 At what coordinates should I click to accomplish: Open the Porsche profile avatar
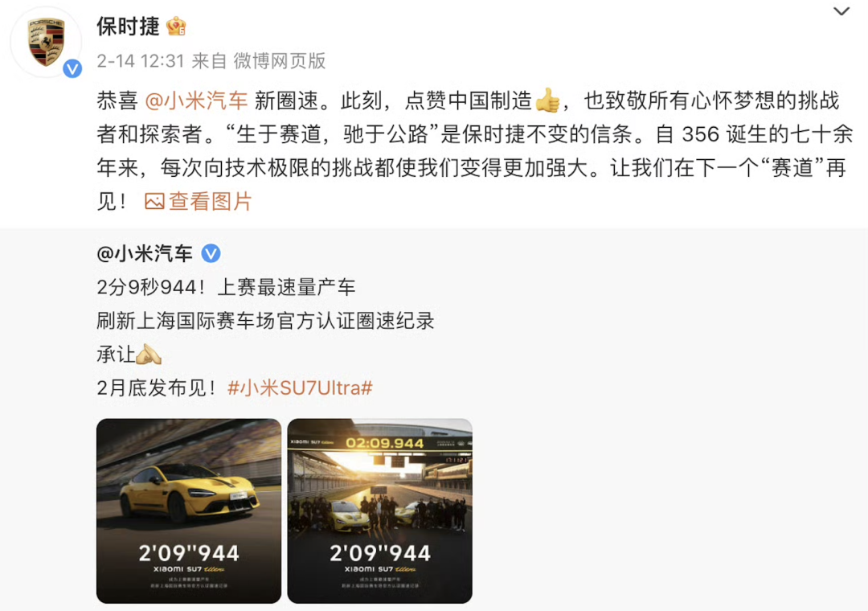point(46,42)
